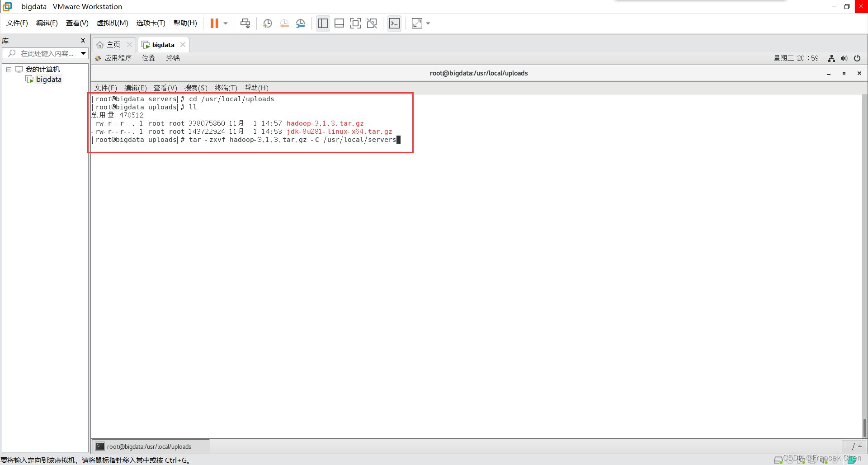Collapse the 我的计算机 tree node
The width and height of the screenshot is (868, 465).
tap(9, 70)
